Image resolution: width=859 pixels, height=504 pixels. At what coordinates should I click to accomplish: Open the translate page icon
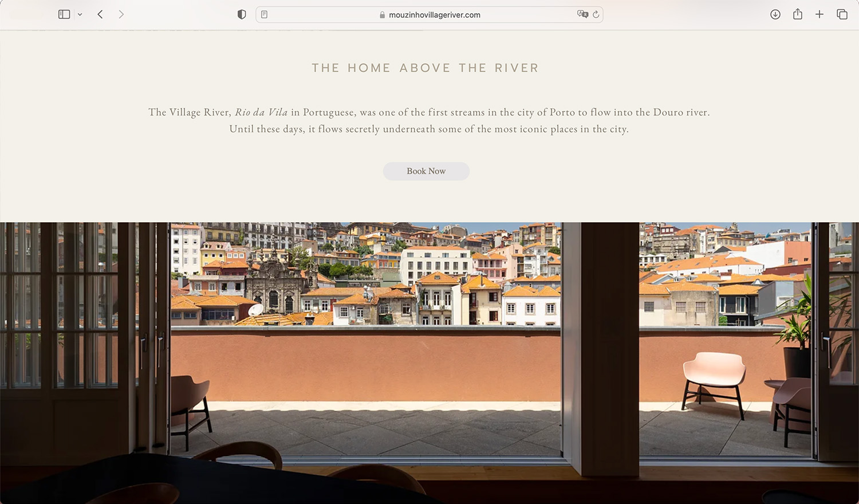[582, 14]
